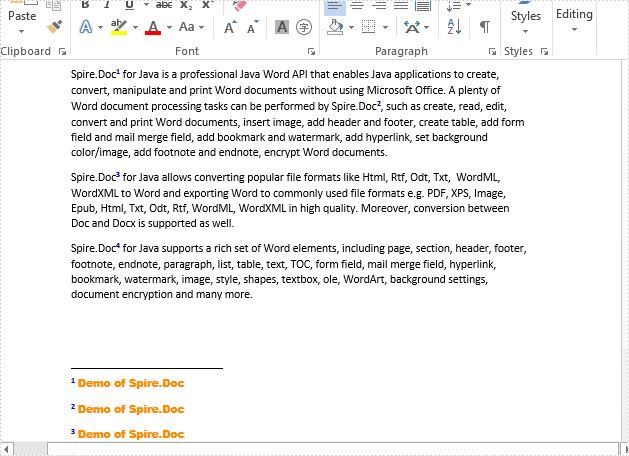Toggle Italic formatting
The height and width of the screenshot is (456, 629).
(107, 5)
